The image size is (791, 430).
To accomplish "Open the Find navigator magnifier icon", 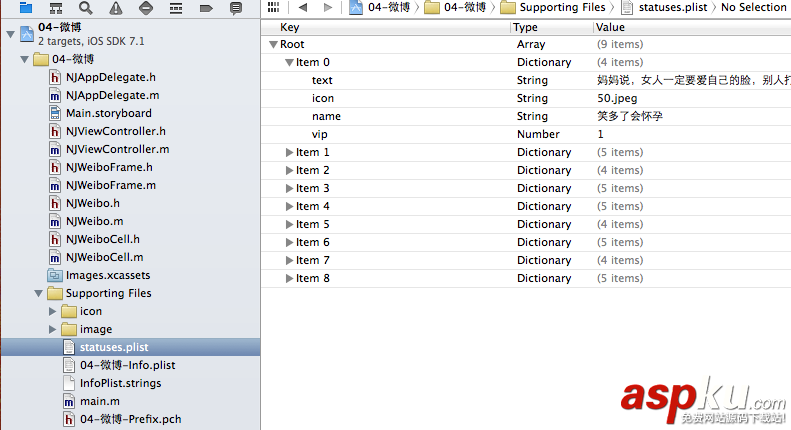I will (86, 8).
